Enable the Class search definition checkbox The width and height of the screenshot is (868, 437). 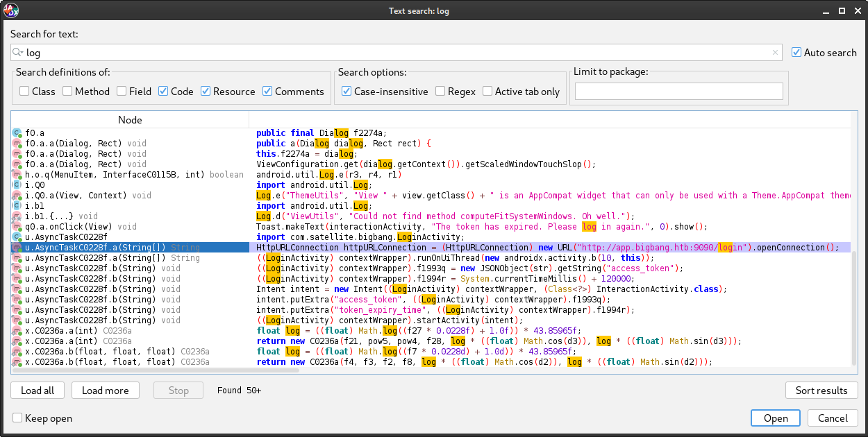(x=24, y=92)
